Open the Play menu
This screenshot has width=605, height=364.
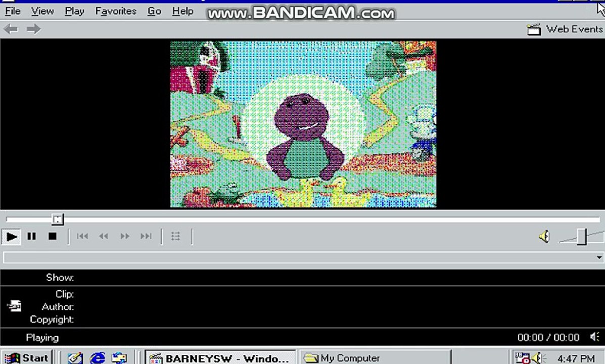tap(74, 11)
